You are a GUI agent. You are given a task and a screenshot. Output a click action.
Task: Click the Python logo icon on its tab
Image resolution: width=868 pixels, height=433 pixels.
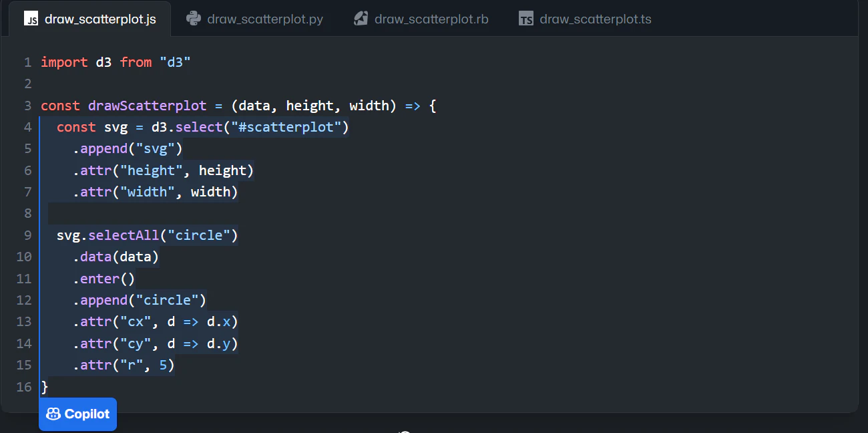click(193, 19)
